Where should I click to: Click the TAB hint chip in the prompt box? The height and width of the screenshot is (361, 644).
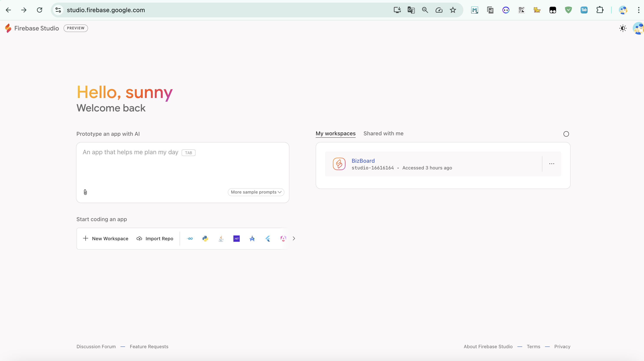(x=188, y=153)
